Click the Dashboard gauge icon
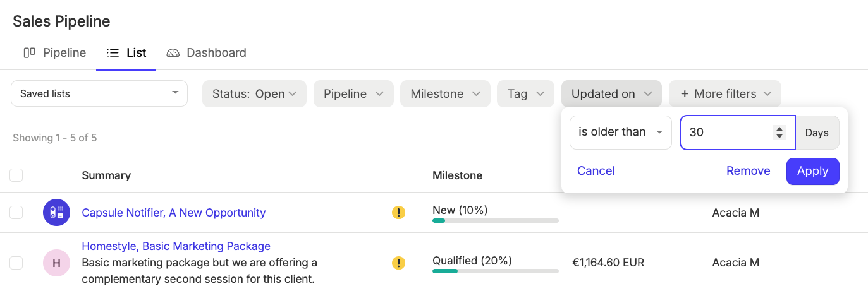The height and width of the screenshot is (291, 868). pos(173,53)
